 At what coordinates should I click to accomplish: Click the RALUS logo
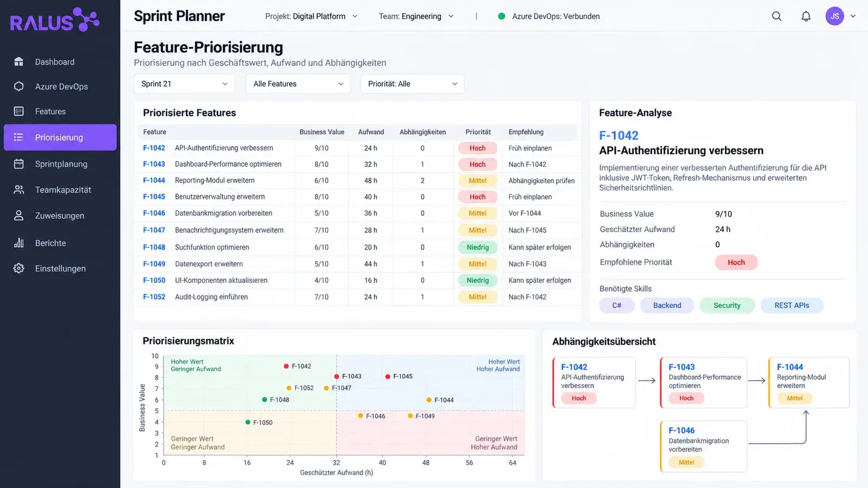point(55,20)
